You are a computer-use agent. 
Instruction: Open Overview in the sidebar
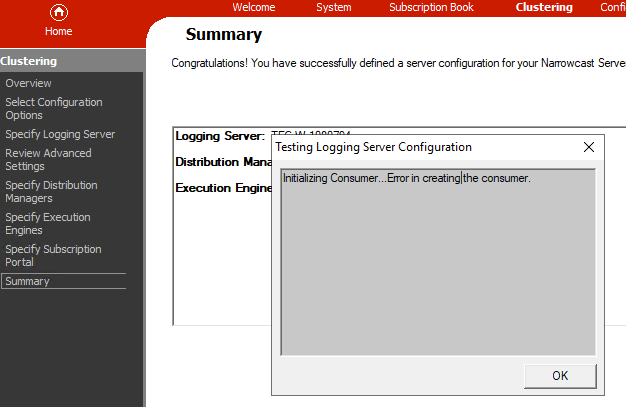coord(28,83)
